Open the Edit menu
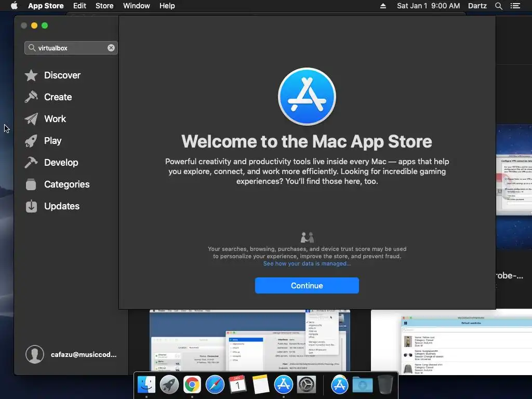This screenshot has height=399, width=532. tap(79, 6)
